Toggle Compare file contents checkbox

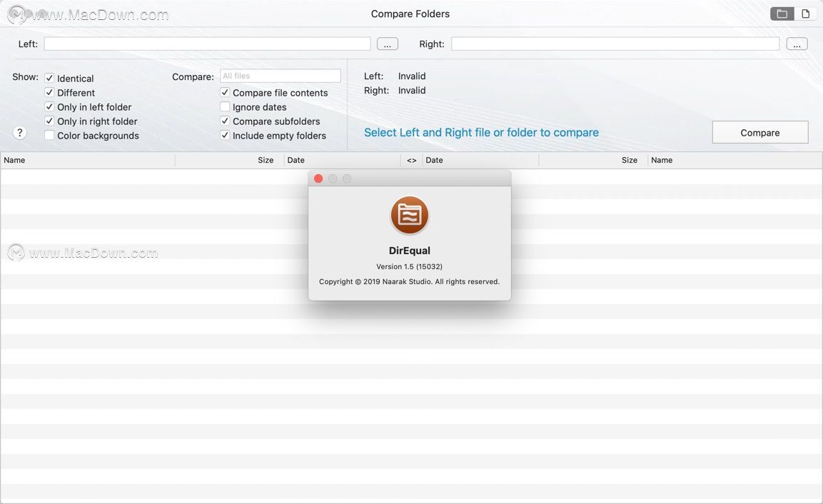pos(225,92)
